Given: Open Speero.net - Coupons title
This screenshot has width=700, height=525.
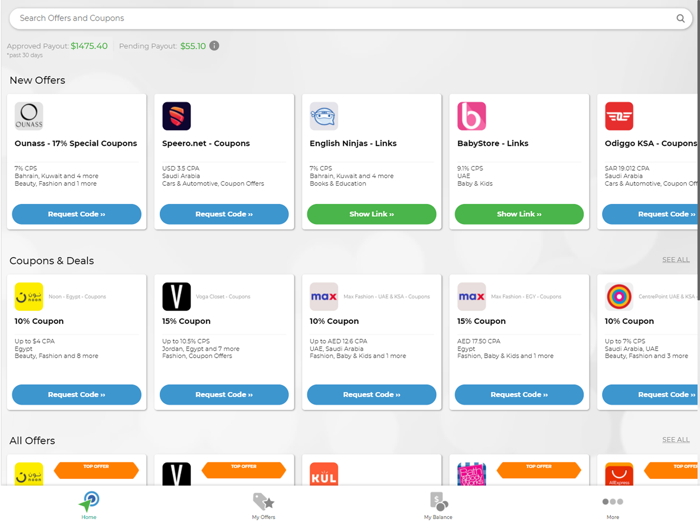Looking at the screenshot, I should coord(206,143).
